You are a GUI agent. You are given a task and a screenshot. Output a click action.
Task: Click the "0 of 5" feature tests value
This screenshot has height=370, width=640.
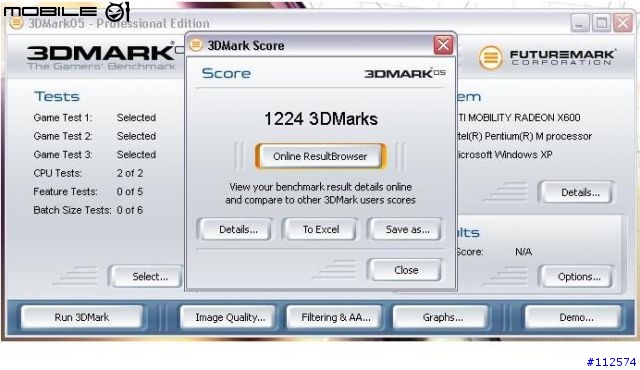point(130,191)
